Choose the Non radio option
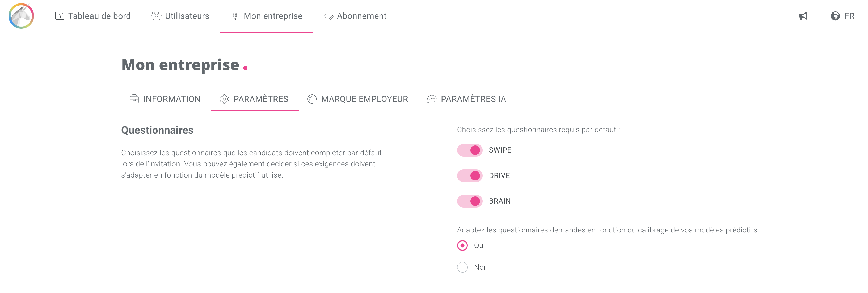868x293 pixels. [462, 268]
